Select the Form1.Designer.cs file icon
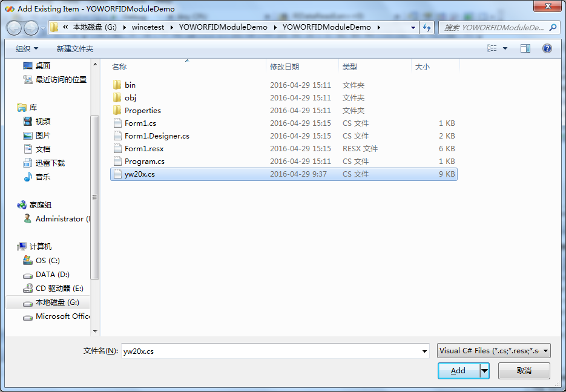Viewport: 566px width, 392px height. tap(117, 136)
